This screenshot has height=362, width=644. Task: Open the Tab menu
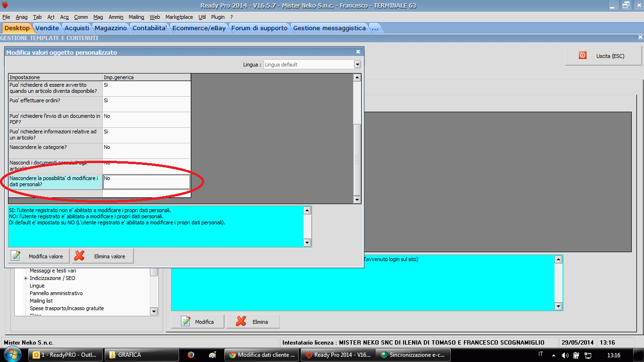(37, 17)
